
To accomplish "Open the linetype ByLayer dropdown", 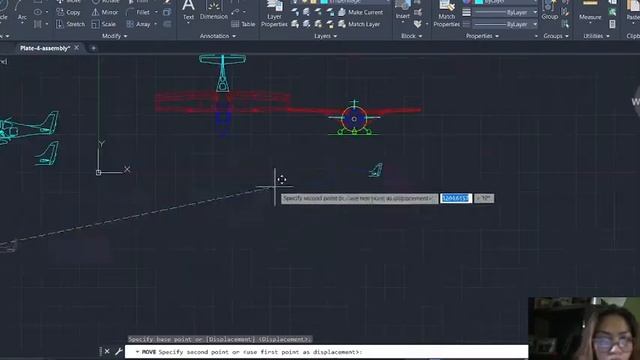I will click(x=506, y=24).
